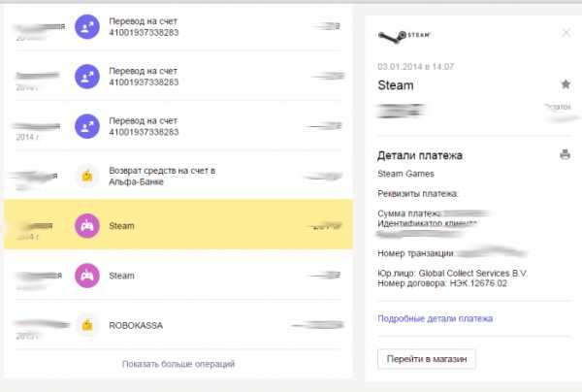Click the 'Детали платежа' heading
Viewport: 582px width, 392px height.
click(x=420, y=155)
